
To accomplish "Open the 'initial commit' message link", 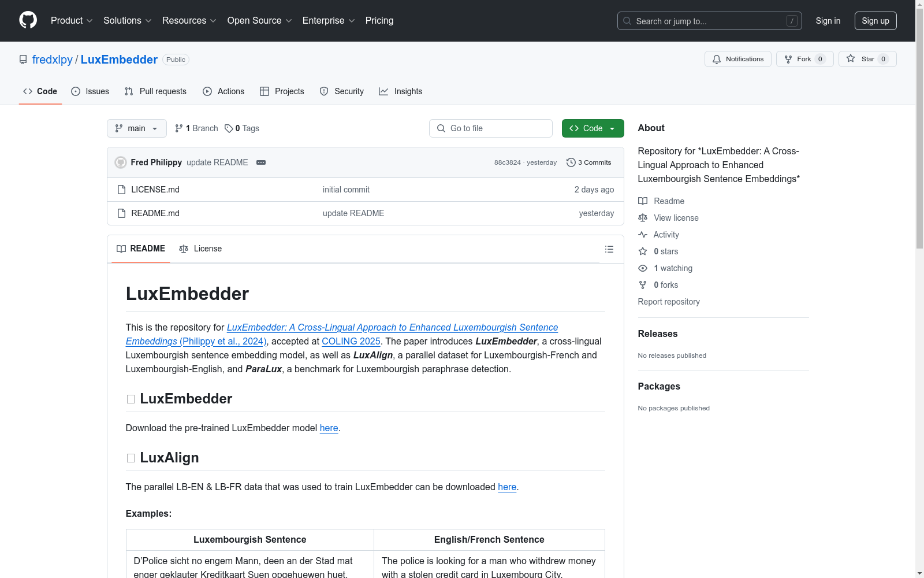I will click(x=346, y=190).
